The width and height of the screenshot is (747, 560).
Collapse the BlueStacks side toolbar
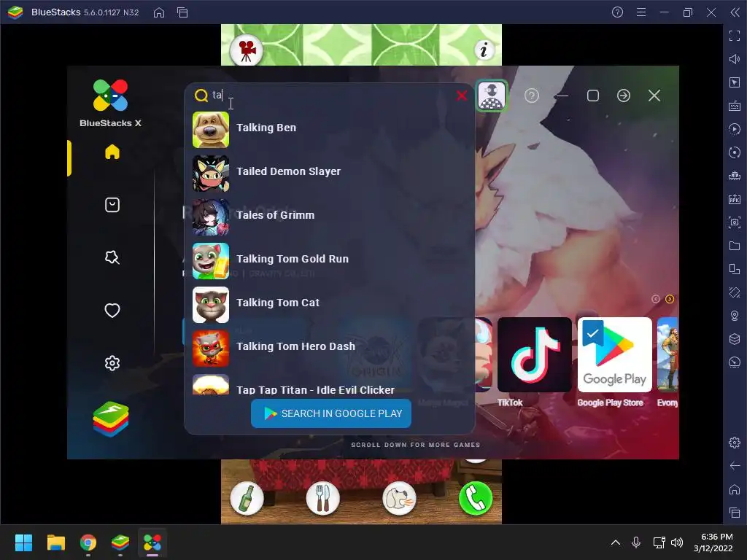pyautogui.click(x=735, y=12)
